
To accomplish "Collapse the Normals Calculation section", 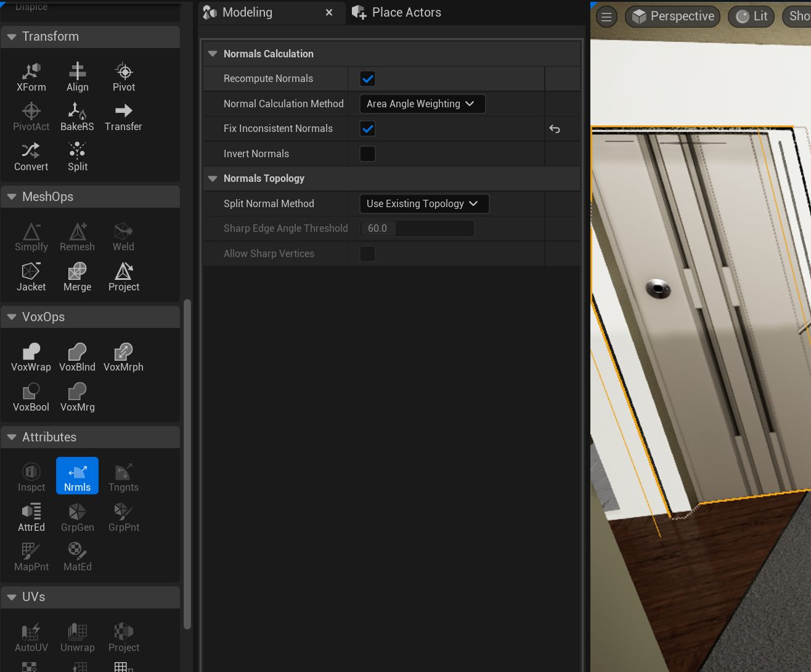I will click(x=213, y=54).
